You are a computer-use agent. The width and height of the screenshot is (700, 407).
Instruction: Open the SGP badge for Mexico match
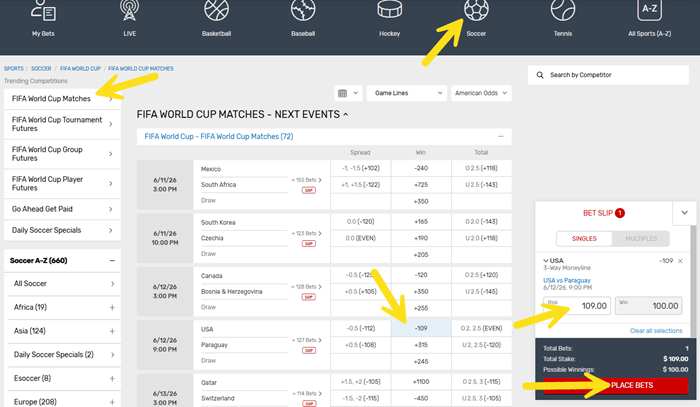308,190
